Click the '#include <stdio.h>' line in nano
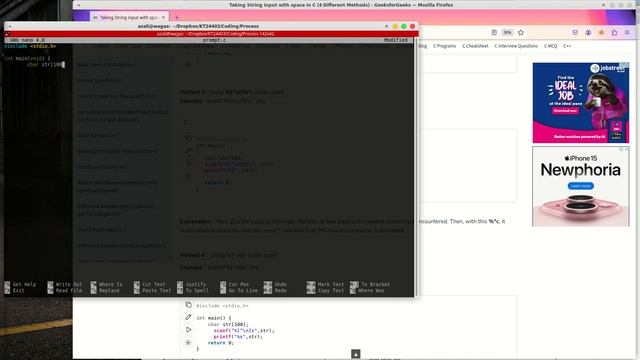Image resolution: width=640 pixels, height=360 pixels. coord(30,46)
